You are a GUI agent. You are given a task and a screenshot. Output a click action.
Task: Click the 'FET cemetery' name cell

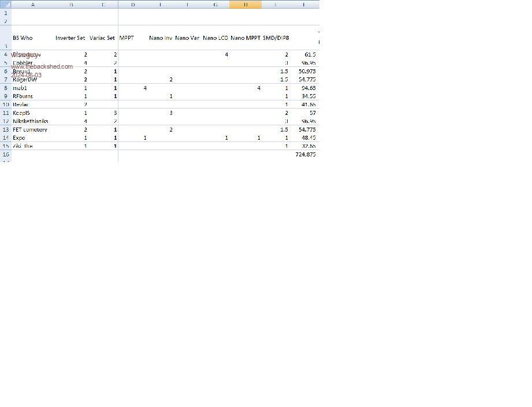[30, 130]
